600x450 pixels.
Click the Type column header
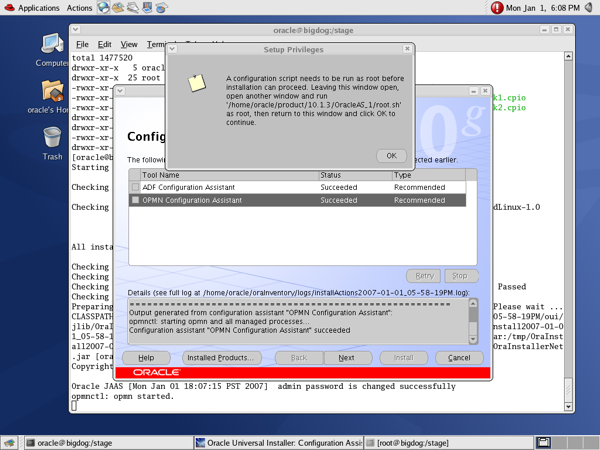click(429, 175)
